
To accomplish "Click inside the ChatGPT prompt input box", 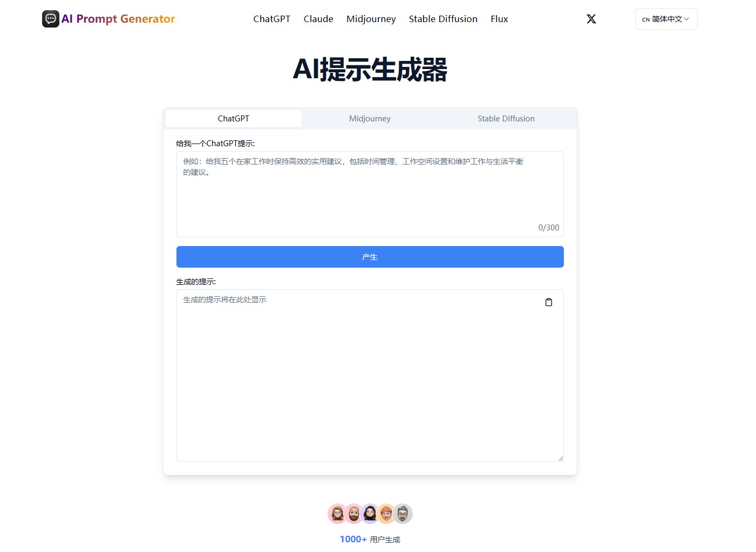I will [370, 194].
